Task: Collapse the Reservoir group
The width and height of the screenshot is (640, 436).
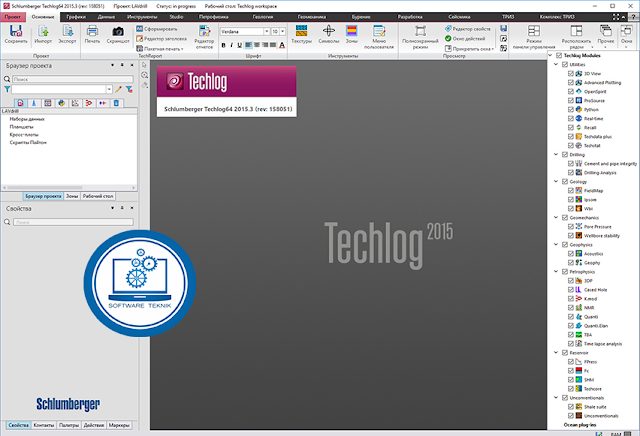Action: coord(556,352)
